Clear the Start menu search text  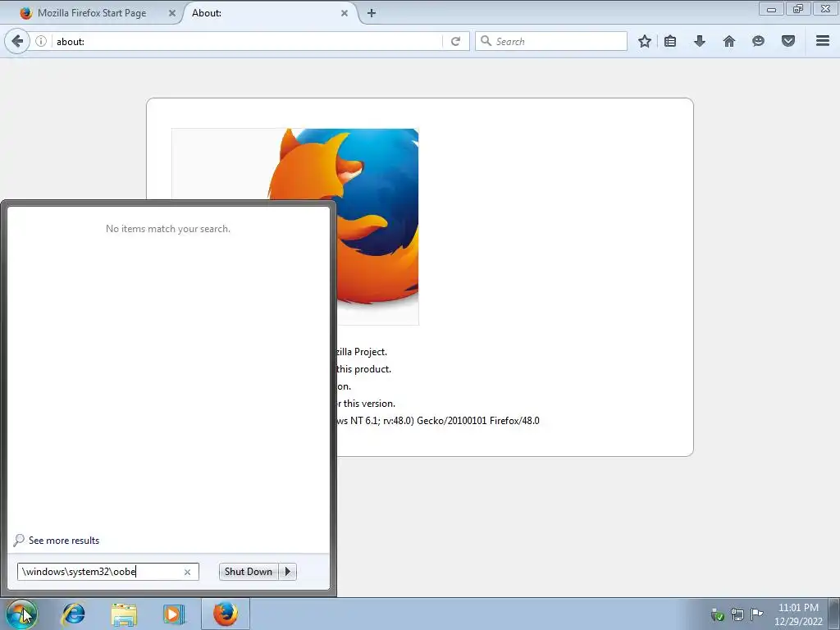(x=187, y=572)
